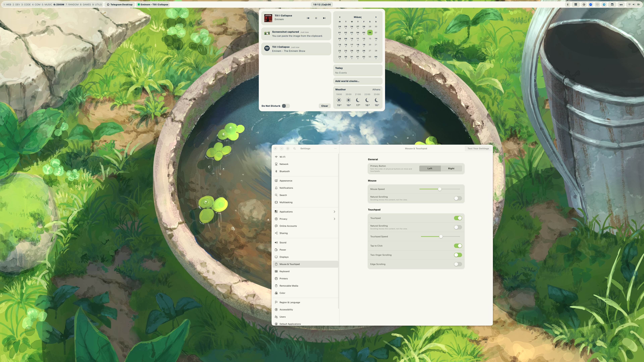Set primary button to Right
Image resolution: width=644 pixels, height=362 pixels.
[x=451, y=168]
